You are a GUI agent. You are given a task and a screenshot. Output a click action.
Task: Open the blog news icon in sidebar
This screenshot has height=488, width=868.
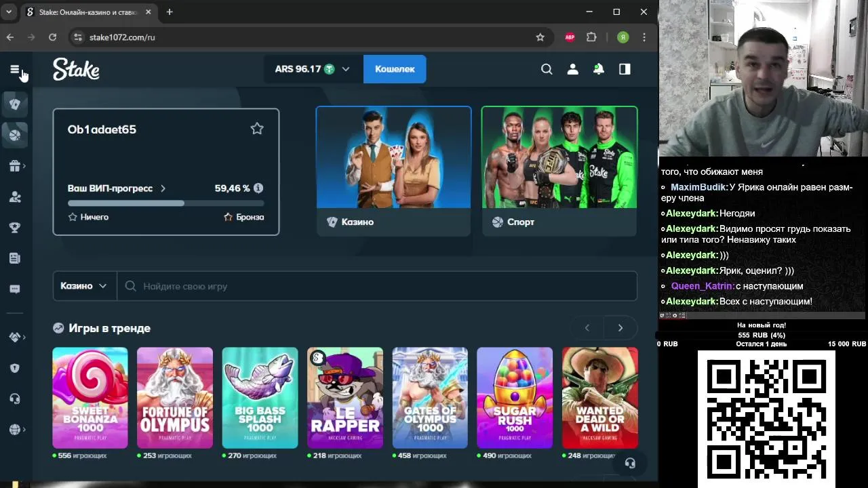coord(14,258)
